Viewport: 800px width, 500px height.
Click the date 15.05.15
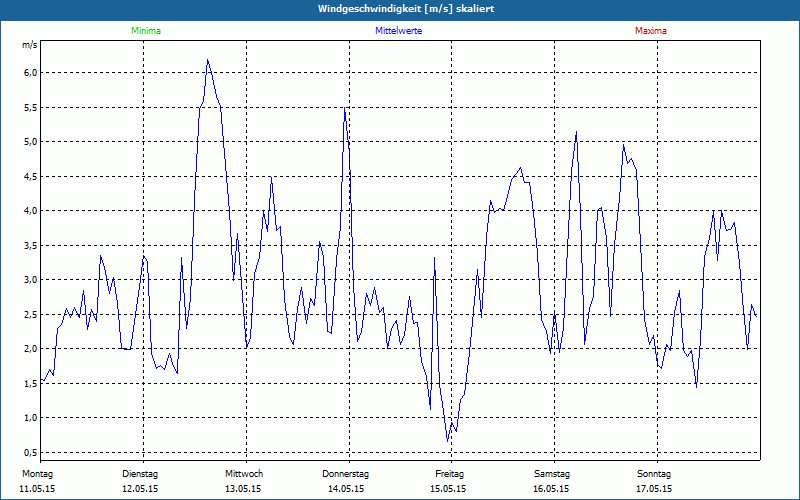pyautogui.click(x=448, y=488)
